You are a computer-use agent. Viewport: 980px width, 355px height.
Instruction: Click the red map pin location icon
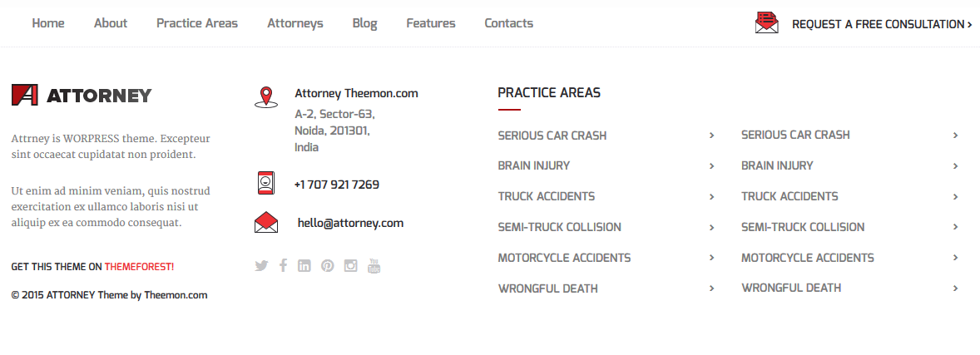coord(265,96)
